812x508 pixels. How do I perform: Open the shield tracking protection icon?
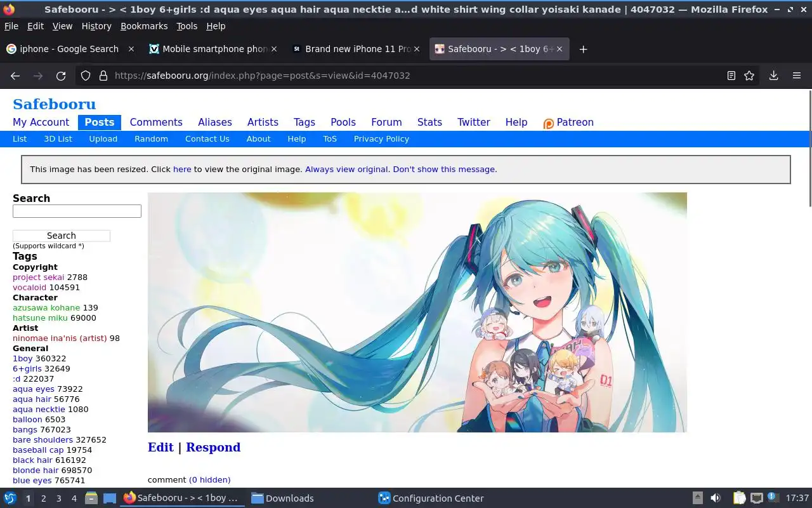tap(86, 76)
